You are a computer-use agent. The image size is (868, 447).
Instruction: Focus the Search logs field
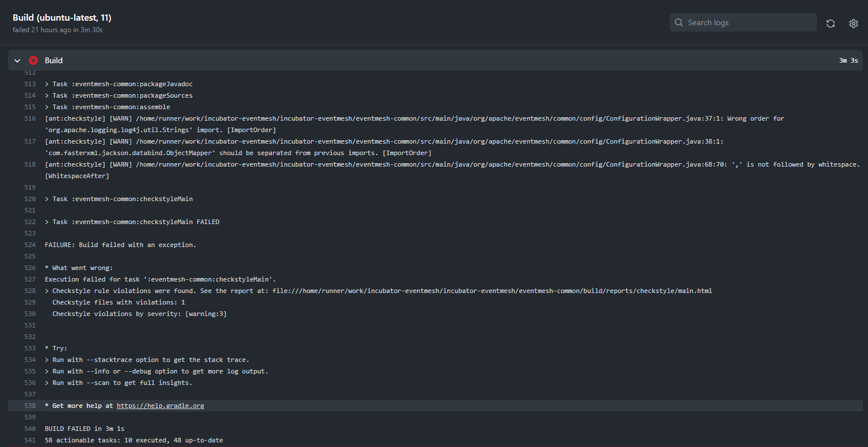(743, 22)
